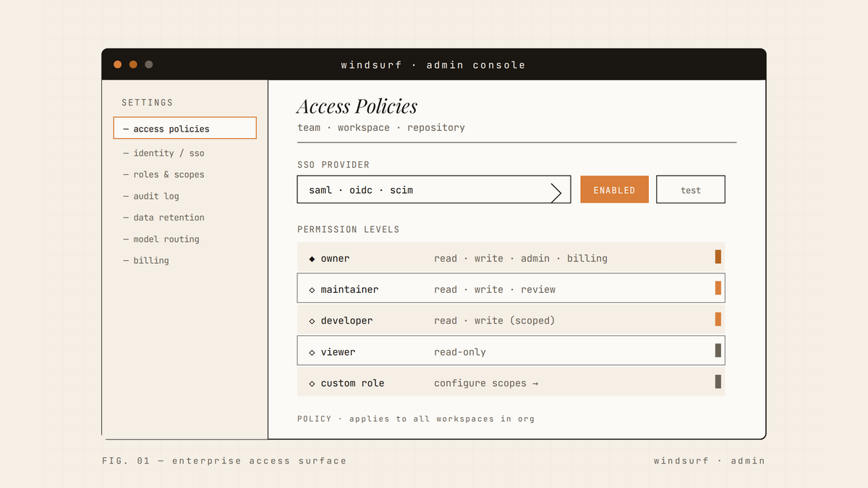This screenshot has width=868, height=488.
Task: Click the orange swatch on developer row
Action: point(718,319)
